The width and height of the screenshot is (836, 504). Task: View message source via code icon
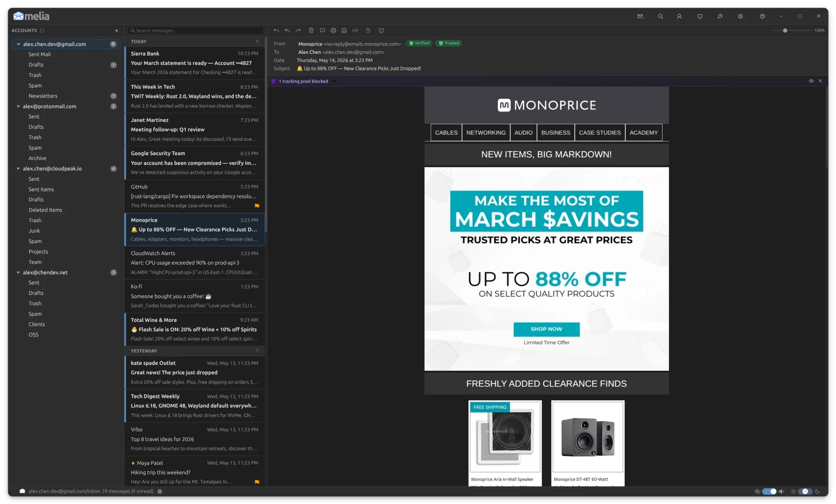tap(355, 31)
